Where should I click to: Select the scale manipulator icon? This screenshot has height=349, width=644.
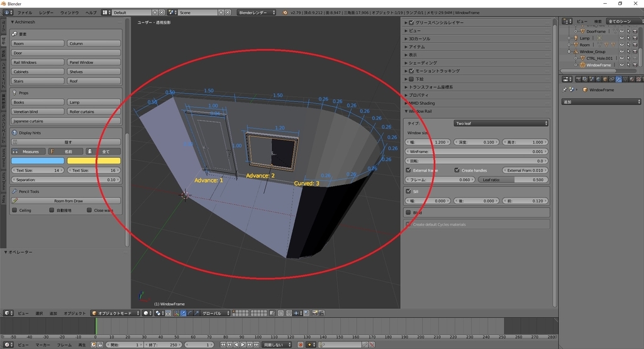197,313
